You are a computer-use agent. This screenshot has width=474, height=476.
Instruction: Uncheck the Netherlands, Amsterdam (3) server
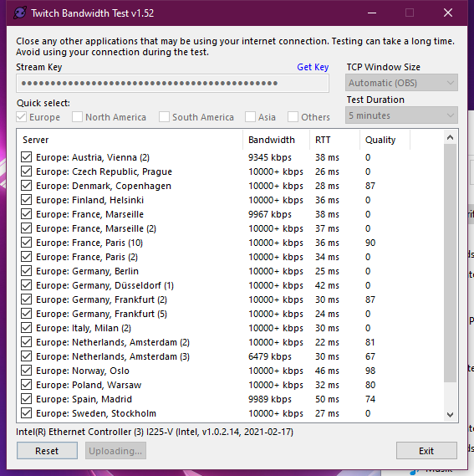tap(27, 356)
